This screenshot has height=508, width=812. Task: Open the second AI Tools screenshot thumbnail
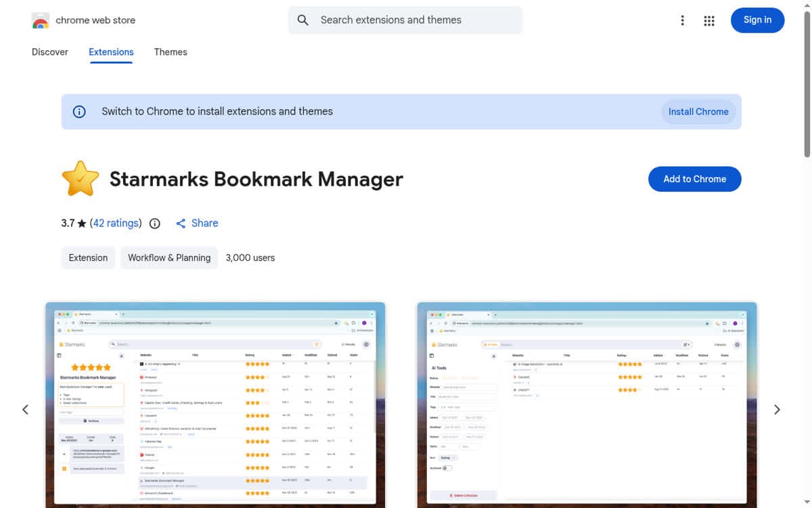pos(587,404)
